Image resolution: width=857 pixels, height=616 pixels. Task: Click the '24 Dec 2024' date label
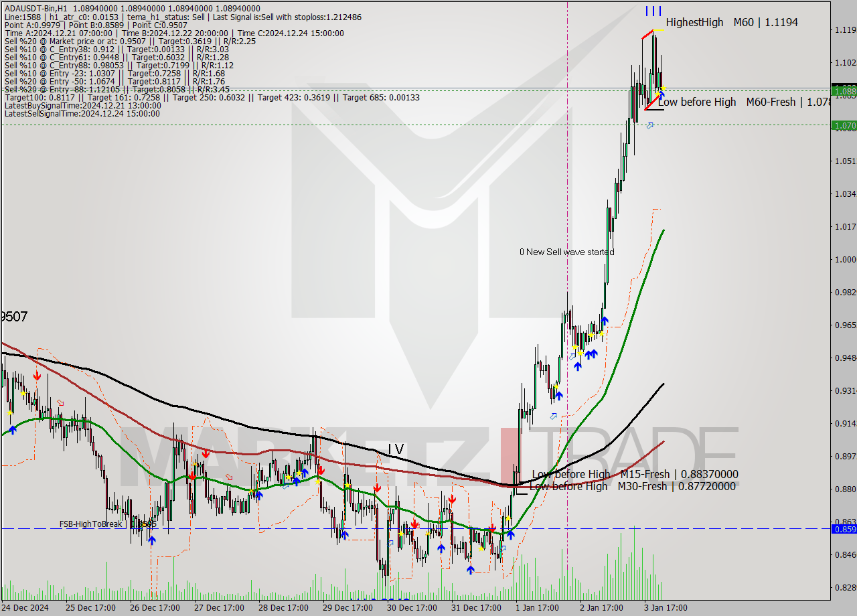25,608
